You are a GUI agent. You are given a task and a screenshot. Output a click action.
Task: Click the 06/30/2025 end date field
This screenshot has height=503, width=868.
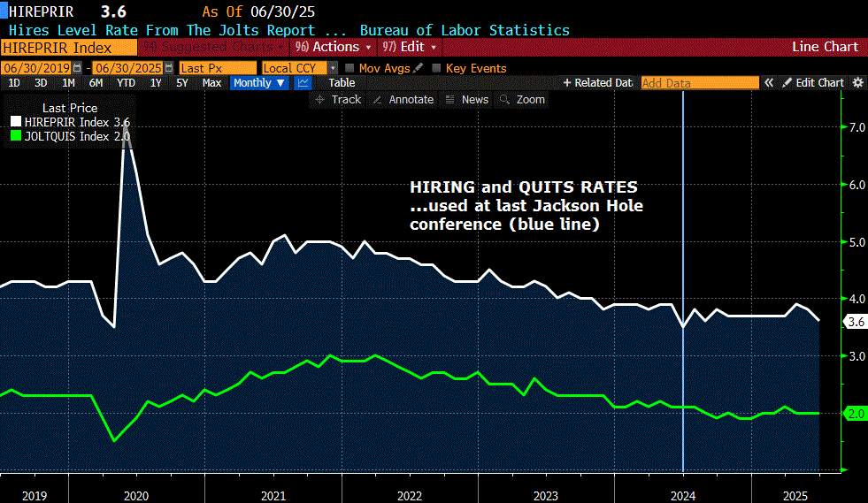click(127, 68)
